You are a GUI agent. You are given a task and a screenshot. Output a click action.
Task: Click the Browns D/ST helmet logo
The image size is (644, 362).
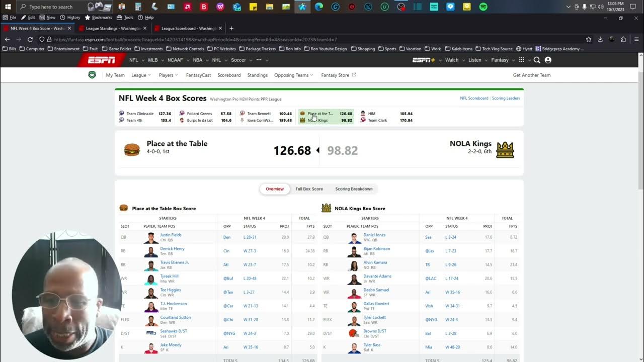[x=354, y=332]
